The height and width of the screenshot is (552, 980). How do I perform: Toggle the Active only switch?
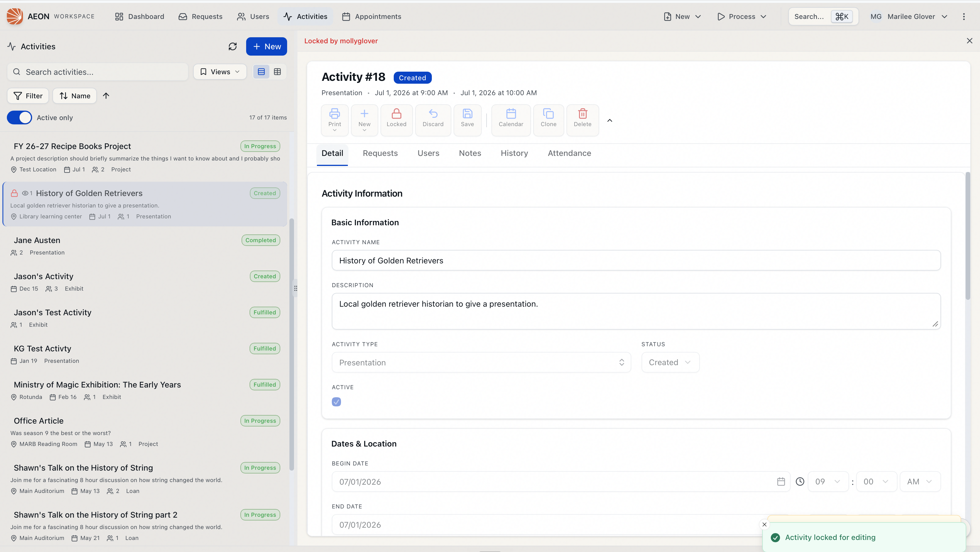[19, 118]
